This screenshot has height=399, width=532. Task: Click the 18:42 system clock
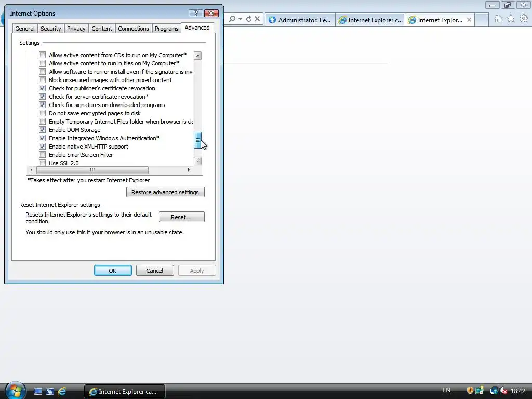[518, 391]
